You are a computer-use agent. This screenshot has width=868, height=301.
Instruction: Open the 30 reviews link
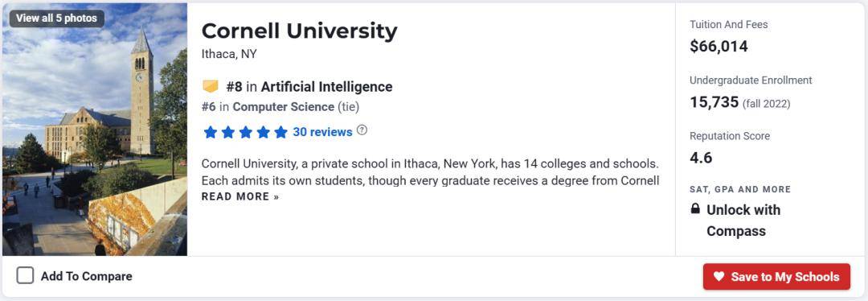click(322, 132)
